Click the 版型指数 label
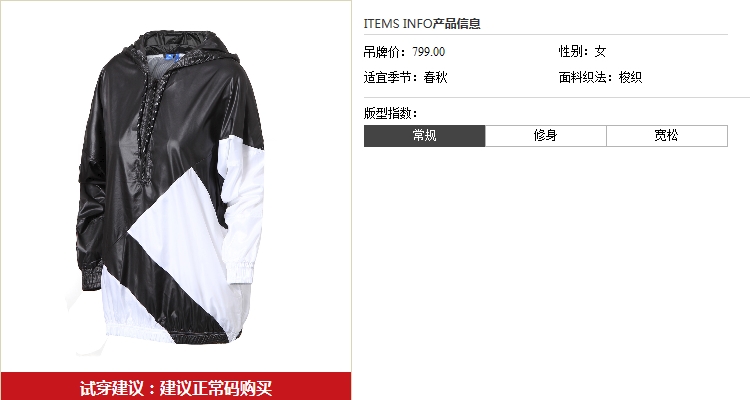750x400 pixels. coord(391,113)
